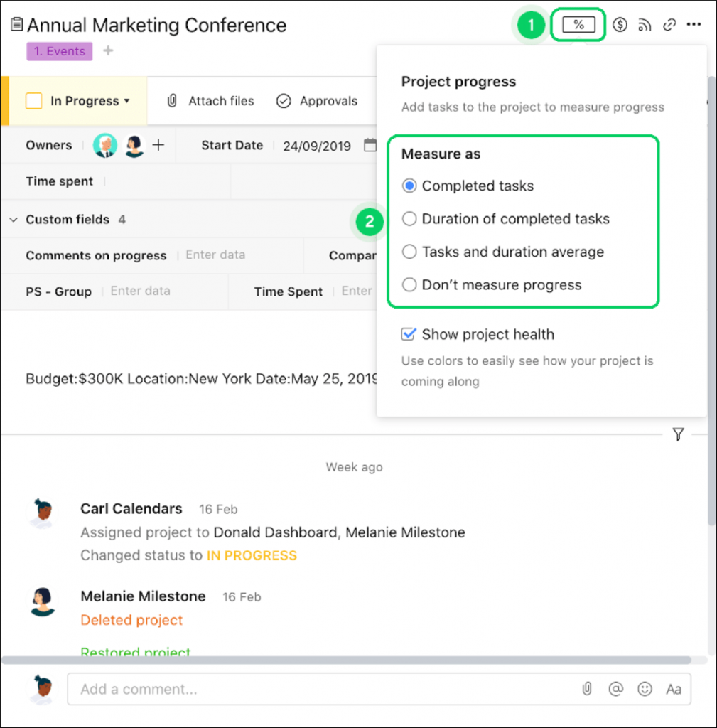Add a new owner with the plus button
Screen dimensions: 717x728
click(158, 145)
